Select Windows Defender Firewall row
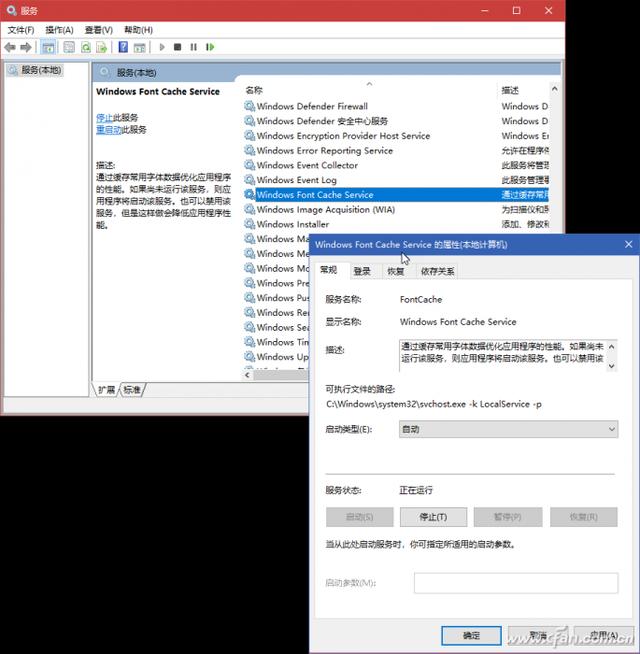 pyautogui.click(x=396, y=106)
